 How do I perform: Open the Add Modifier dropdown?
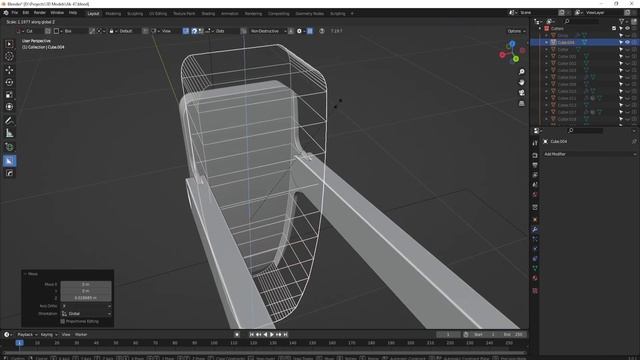coord(590,154)
